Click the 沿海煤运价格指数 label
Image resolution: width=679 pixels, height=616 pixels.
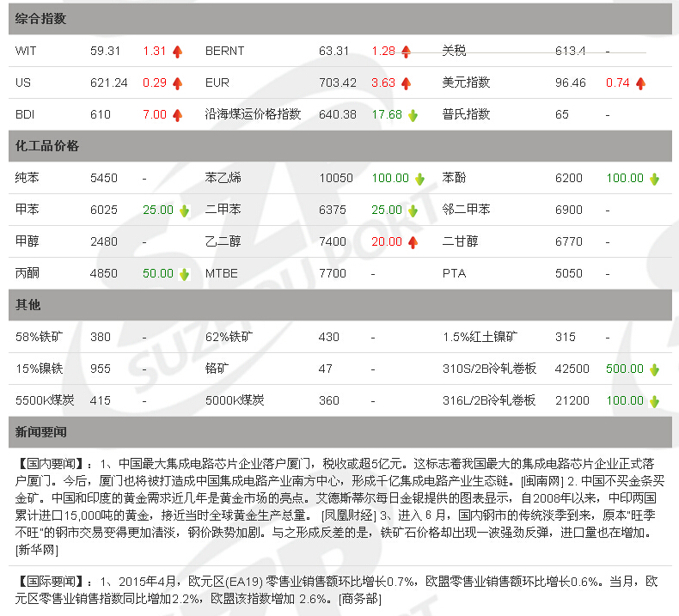[x=253, y=114]
